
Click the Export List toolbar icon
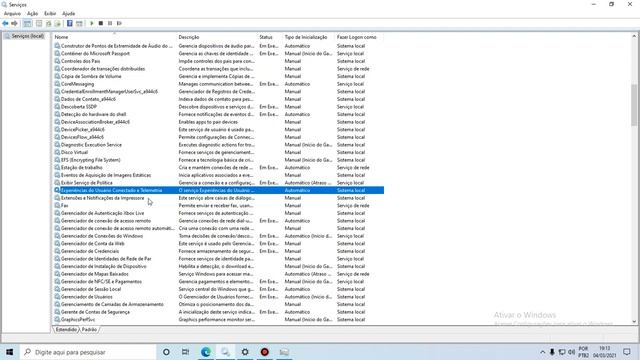(x=58, y=24)
